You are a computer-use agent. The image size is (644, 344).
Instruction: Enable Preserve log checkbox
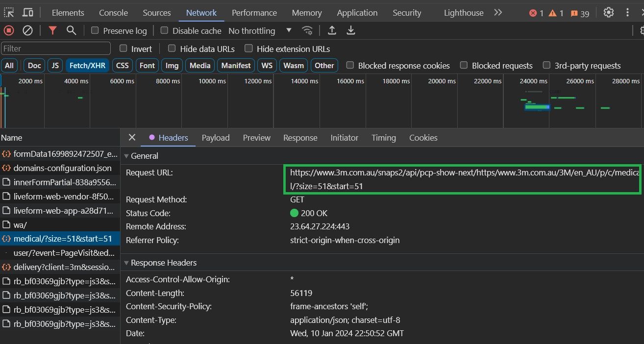pyautogui.click(x=95, y=30)
